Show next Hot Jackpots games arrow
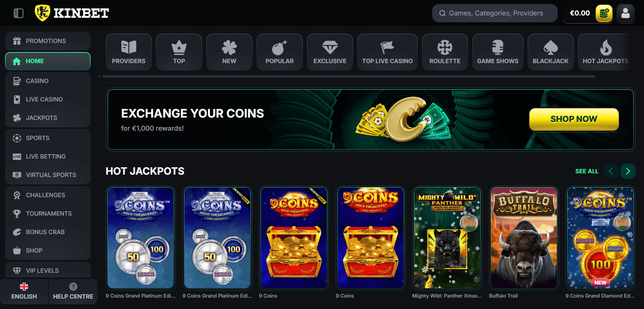This screenshot has height=309, width=644. pos(628,171)
